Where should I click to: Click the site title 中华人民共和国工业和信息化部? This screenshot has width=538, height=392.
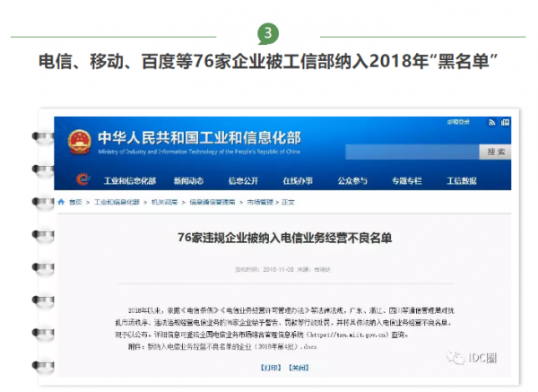tap(199, 137)
